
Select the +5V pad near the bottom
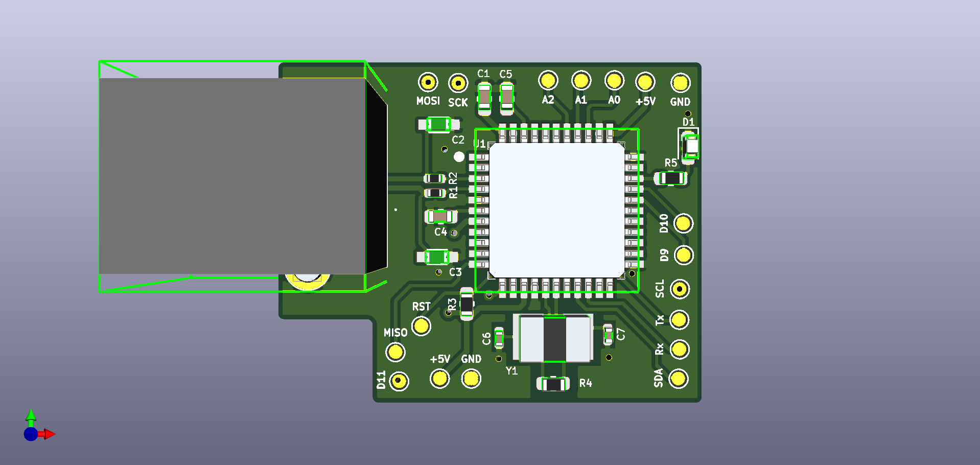coord(440,378)
